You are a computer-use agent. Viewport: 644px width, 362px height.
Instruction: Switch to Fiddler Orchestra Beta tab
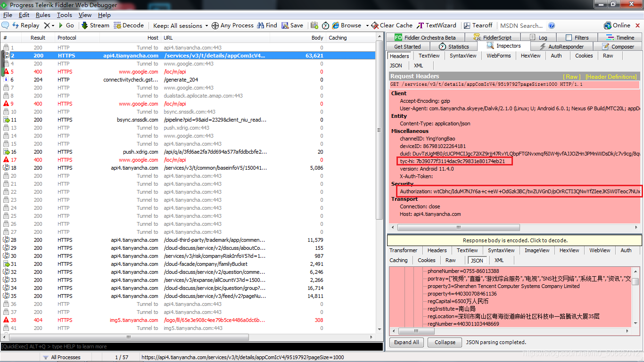point(425,37)
